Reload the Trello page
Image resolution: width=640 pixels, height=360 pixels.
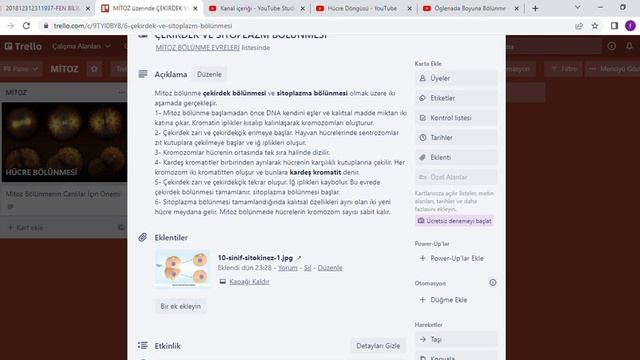pos(27,26)
